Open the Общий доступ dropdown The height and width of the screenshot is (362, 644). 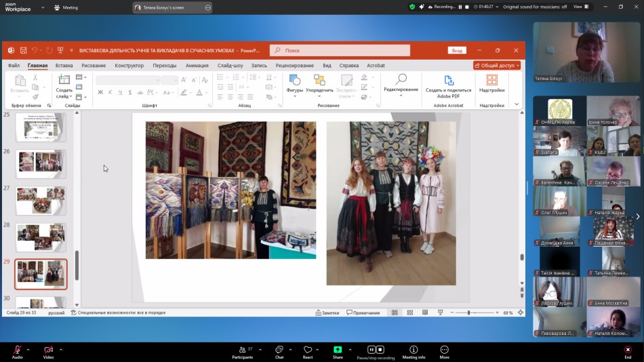497,66
